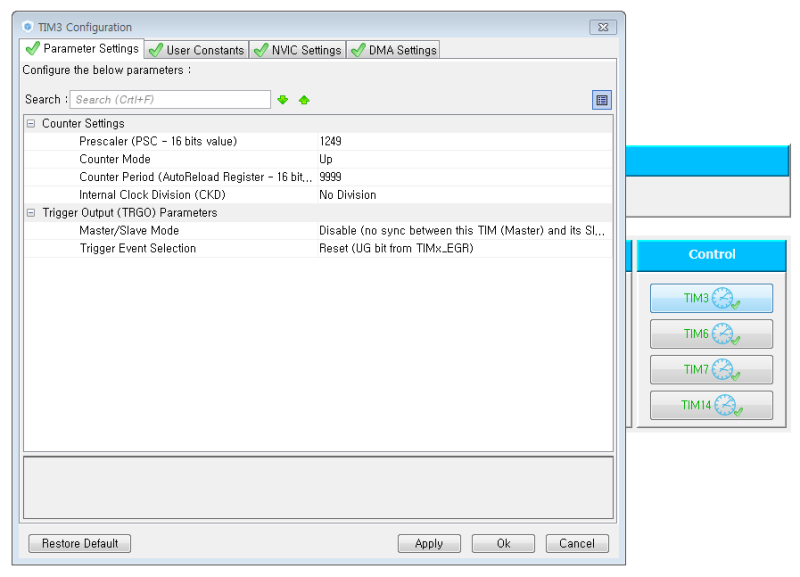The width and height of the screenshot is (800, 577).
Task: Collapse the Counter Settings group
Action: [x=31, y=123]
